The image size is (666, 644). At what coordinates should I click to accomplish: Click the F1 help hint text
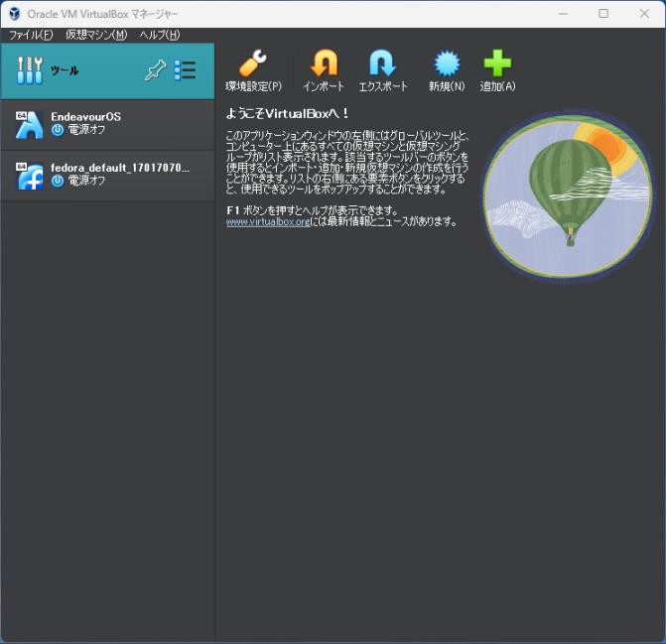[313, 210]
